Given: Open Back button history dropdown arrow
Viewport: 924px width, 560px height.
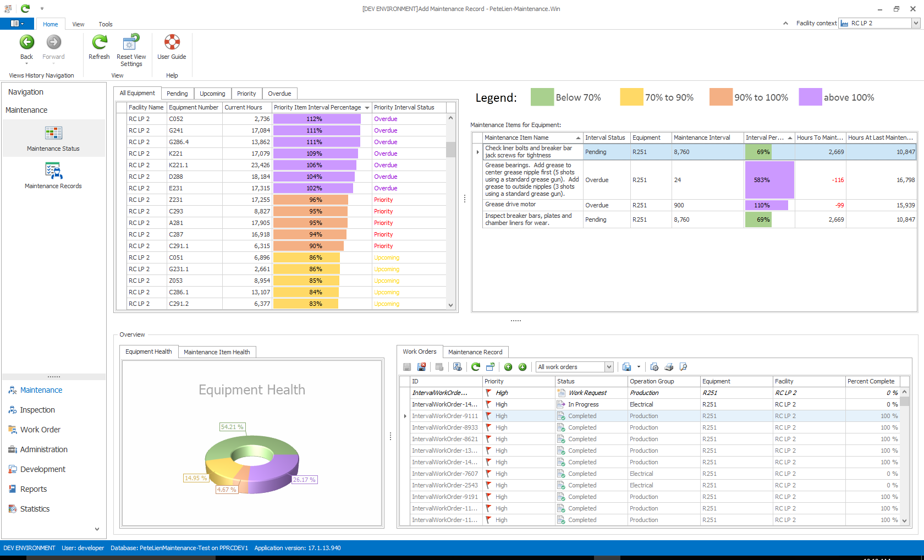Looking at the screenshot, I should (x=26, y=64).
